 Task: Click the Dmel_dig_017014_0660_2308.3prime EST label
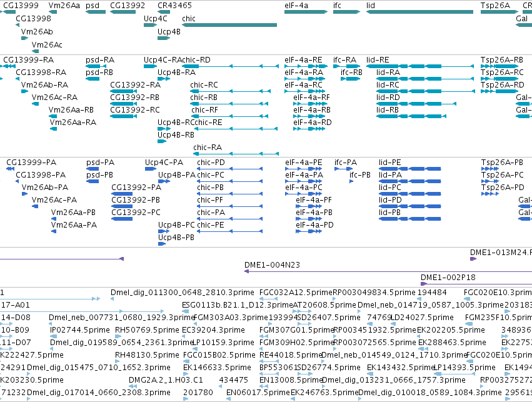click(98, 393)
